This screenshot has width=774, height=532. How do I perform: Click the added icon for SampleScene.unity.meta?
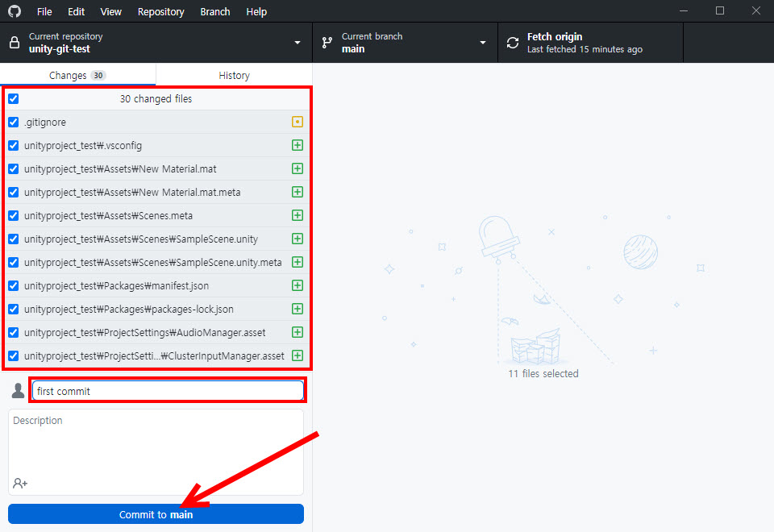tap(298, 262)
